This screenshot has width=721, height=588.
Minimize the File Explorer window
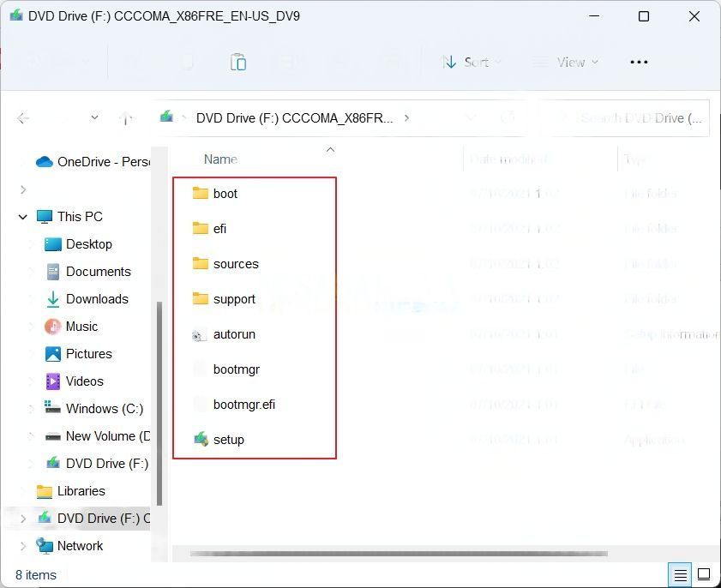coord(594,16)
